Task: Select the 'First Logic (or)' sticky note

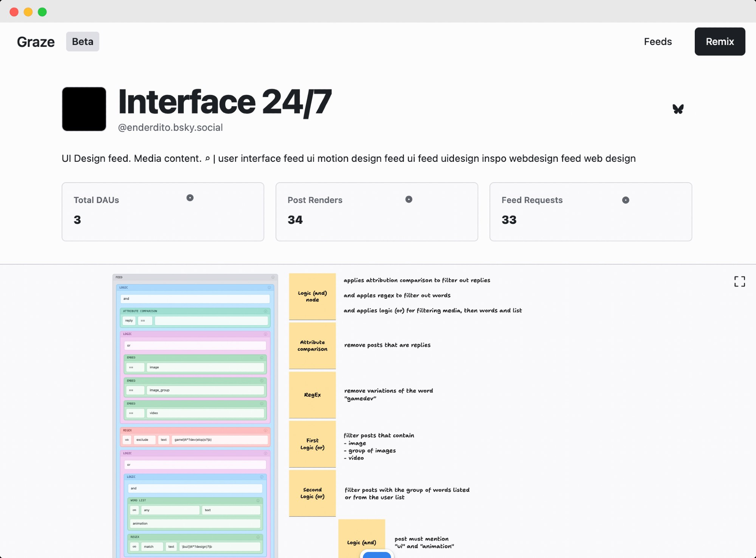Action: (312, 444)
